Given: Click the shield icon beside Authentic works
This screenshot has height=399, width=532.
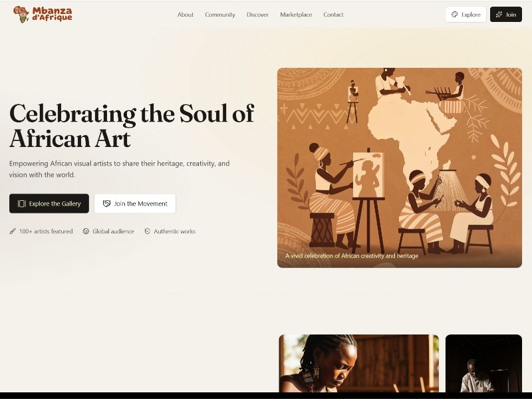Looking at the screenshot, I should [147, 231].
